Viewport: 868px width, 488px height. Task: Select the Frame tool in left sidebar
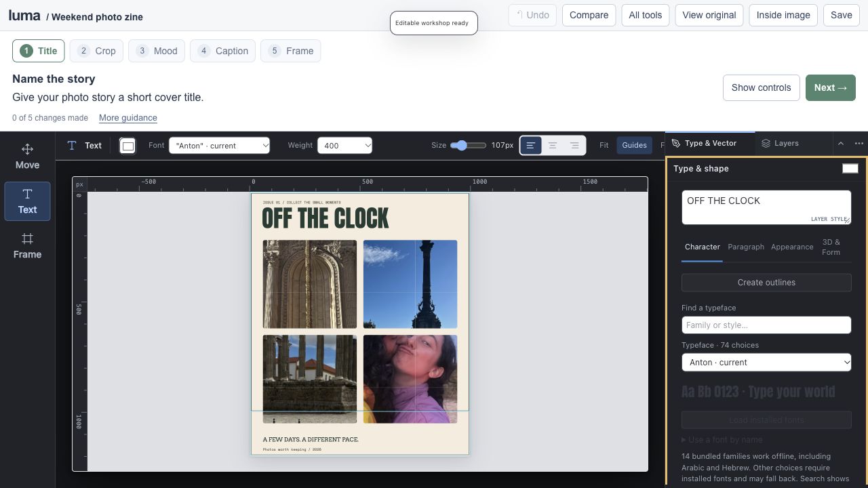[27, 246]
